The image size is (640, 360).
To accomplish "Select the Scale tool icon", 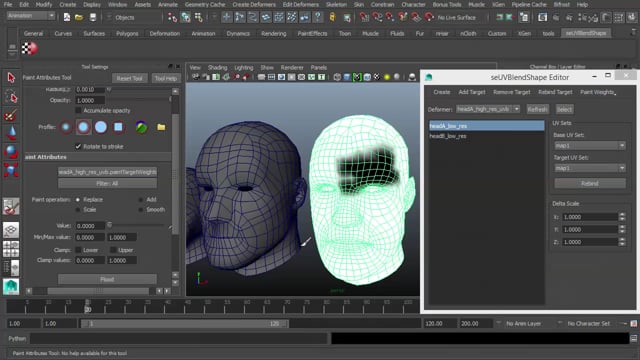I will point(11,170).
